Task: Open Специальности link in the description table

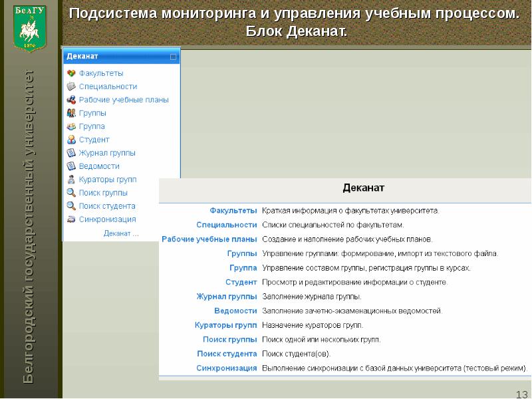Action: coord(227,225)
